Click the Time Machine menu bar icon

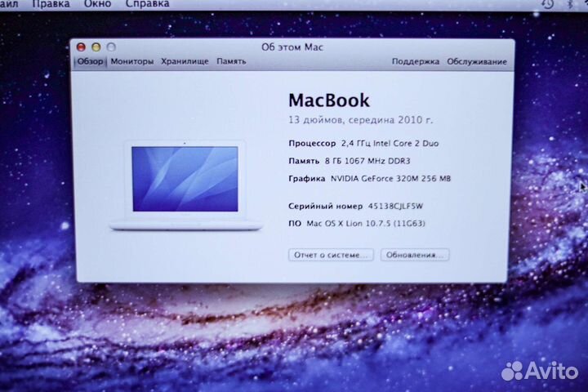coord(548,4)
